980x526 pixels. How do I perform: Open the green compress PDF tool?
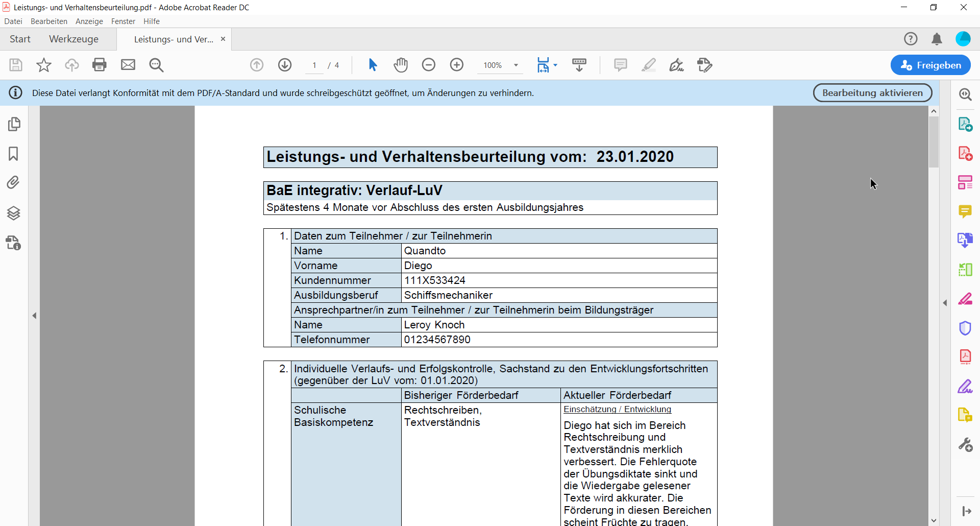click(965, 270)
